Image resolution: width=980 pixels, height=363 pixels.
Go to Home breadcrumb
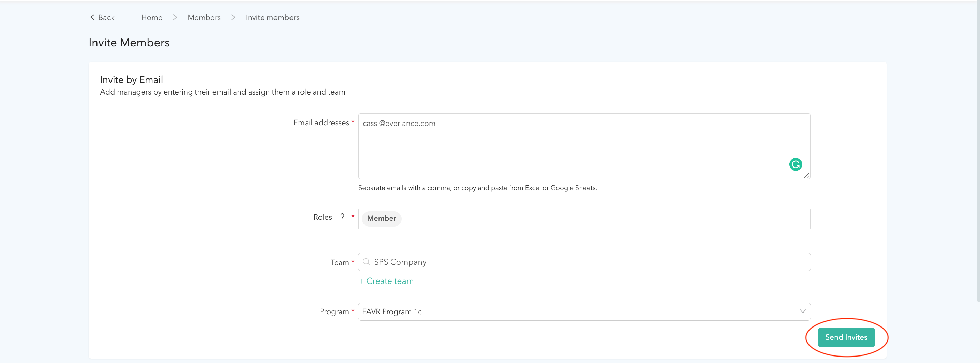coord(151,17)
